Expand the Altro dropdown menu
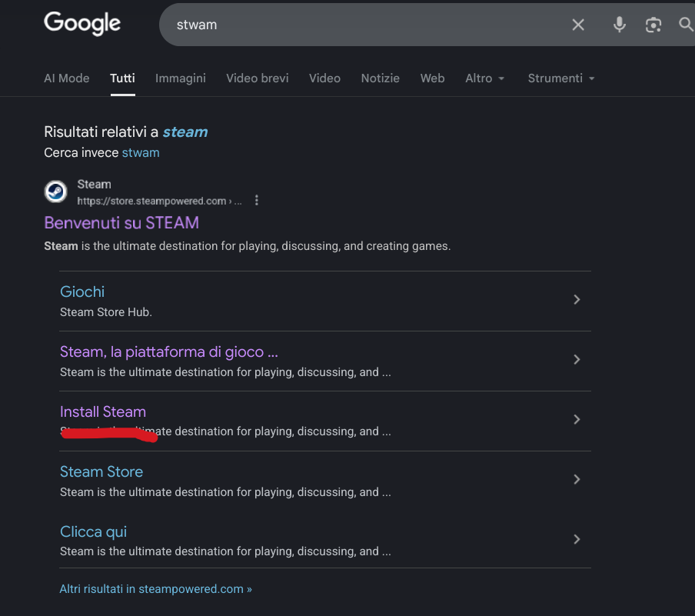Viewport: 695px width, 616px height. [x=484, y=78]
